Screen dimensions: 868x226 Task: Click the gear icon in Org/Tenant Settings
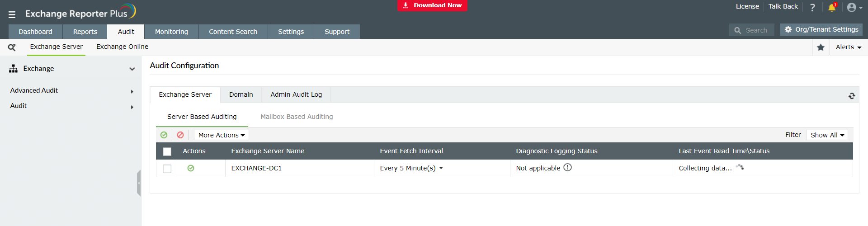(788, 29)
